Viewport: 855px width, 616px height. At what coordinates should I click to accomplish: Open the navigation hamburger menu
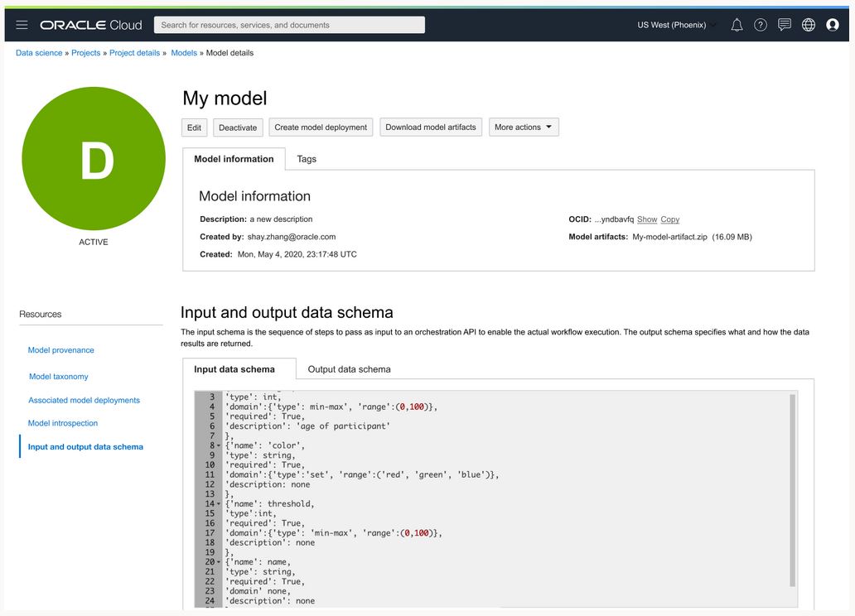tap(22, 25)
